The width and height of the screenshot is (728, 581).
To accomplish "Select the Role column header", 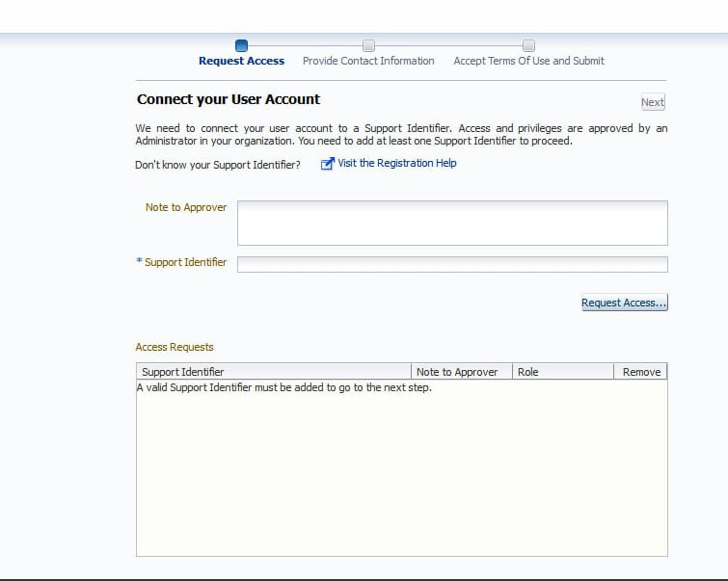I will [528, 372].
